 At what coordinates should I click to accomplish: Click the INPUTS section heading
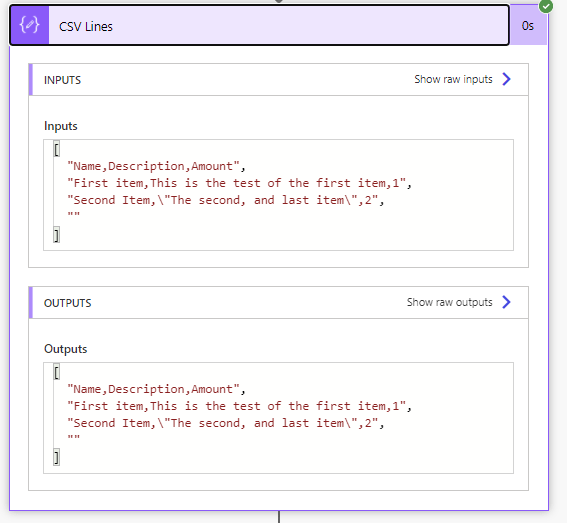[x=62, y=80]
